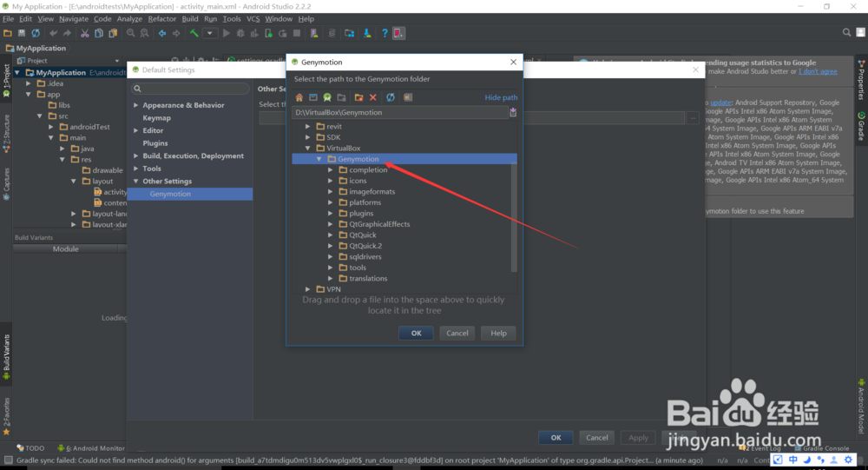
Task: Open the Navigate menu
Action: 74,19
